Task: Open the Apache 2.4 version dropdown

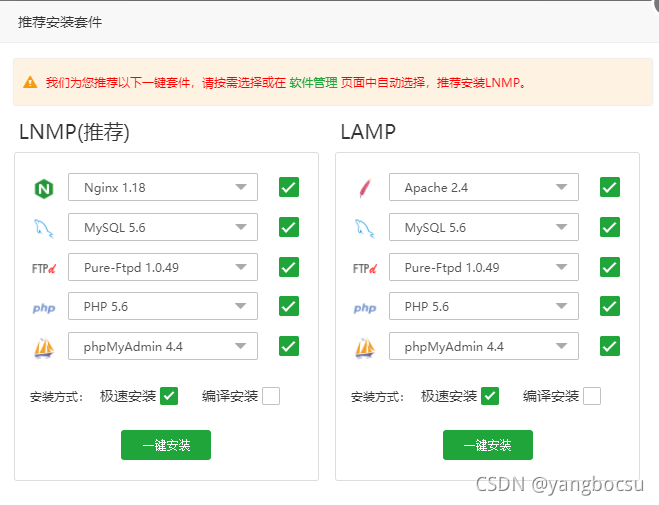Action: click(484, 187)
